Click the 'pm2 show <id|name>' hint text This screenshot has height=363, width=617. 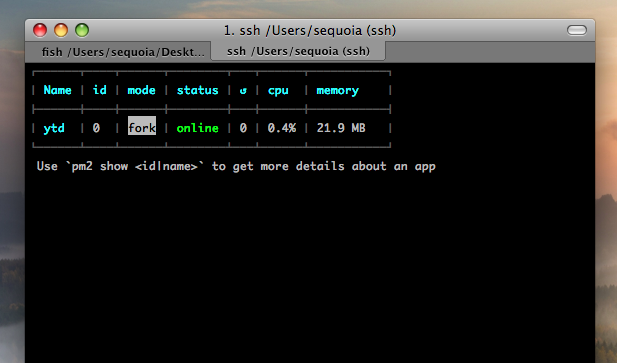click(x=135, y=166)
